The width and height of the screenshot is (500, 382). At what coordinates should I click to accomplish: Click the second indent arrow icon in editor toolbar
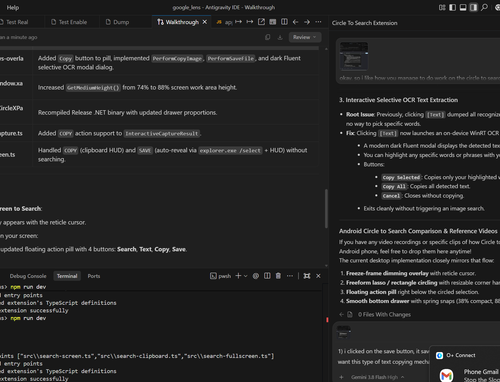[250, 22]
